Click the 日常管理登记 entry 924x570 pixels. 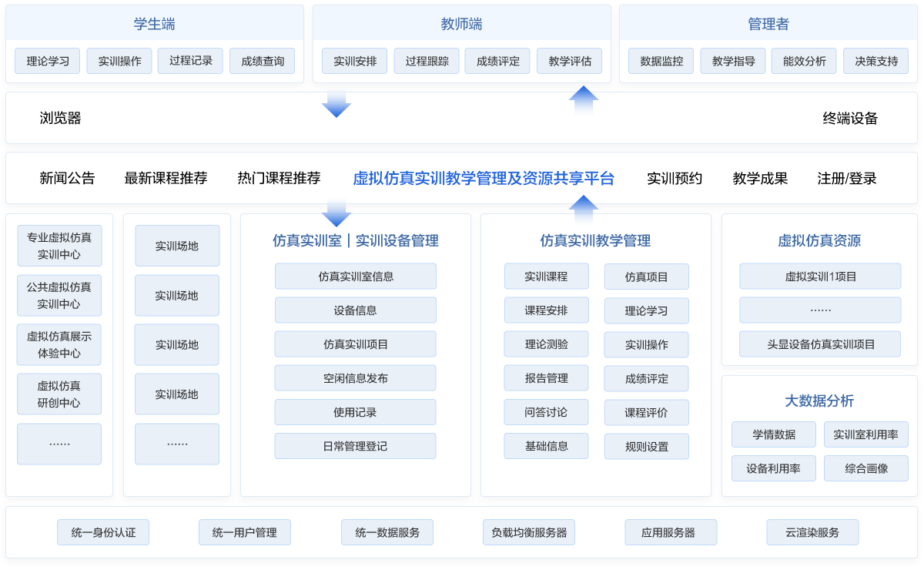click(355, 446)
